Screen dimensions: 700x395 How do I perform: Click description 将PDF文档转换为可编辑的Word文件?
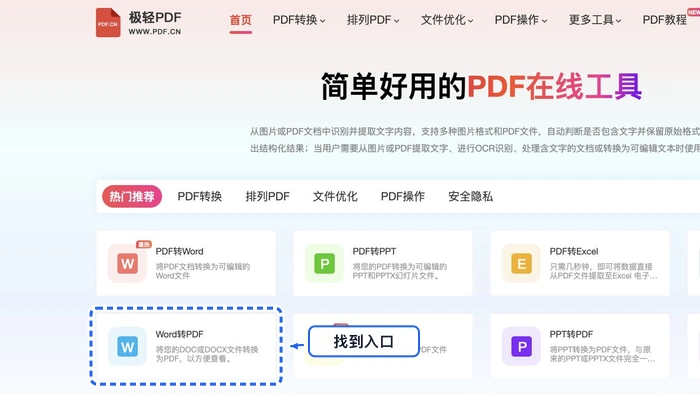pos(203,271)
